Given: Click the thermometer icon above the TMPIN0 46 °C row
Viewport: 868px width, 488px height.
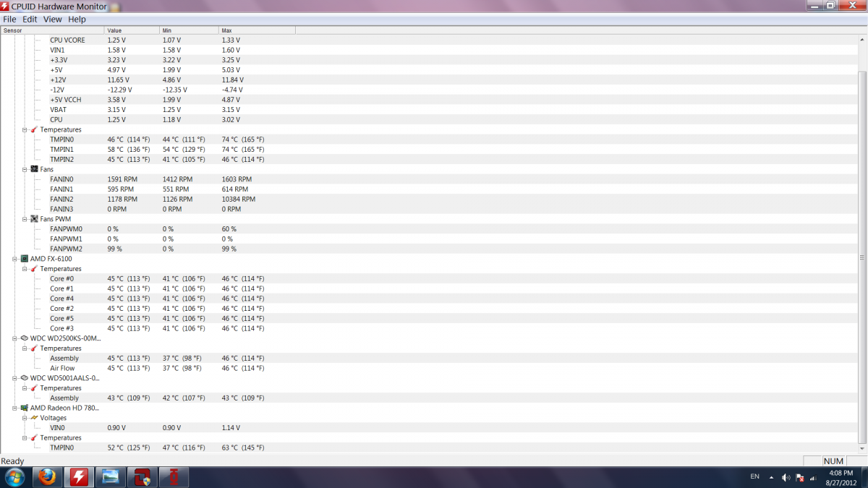Looking at the screenshot, I should (34, 129).
